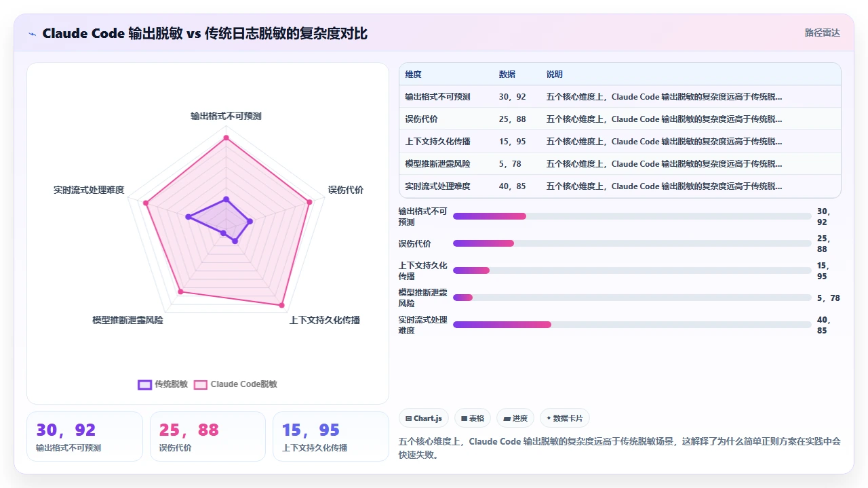
Task: Click the 30, 92 table cell
Action: pos(513,97)
